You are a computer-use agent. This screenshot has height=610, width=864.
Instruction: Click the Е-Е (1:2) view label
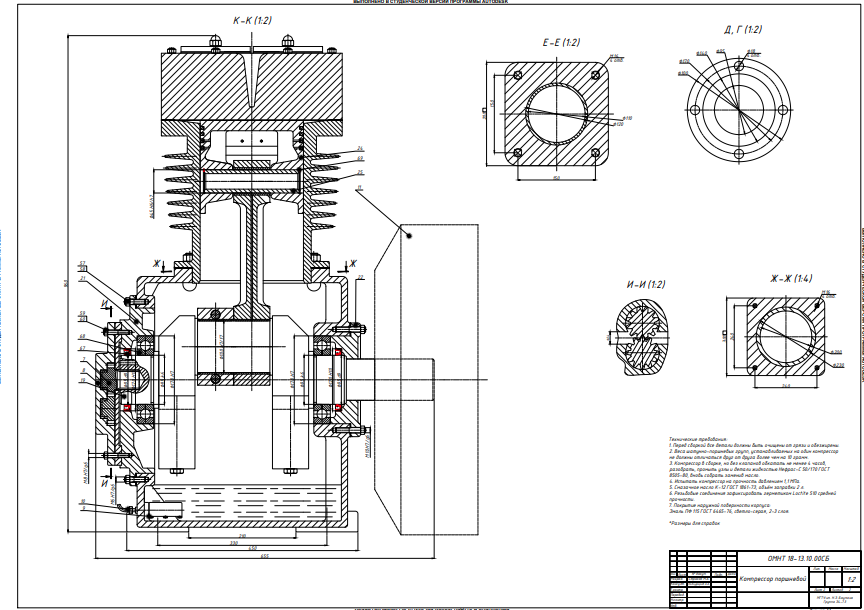(561, 43)
